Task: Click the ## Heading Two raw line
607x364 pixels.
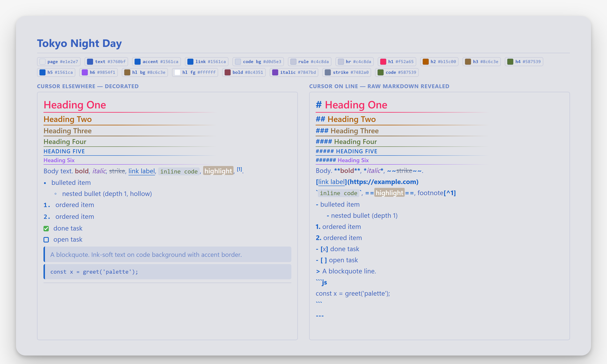Action: point(346,119)
